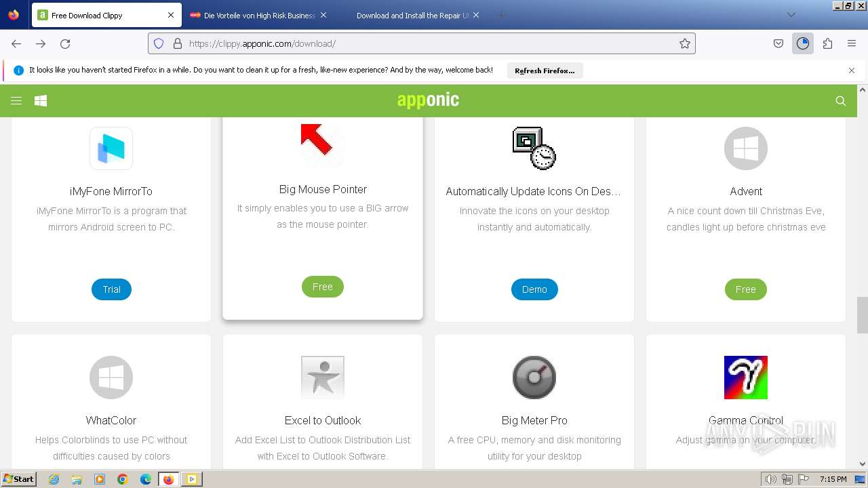The image size is (868, 488).
Task: Open the apponic hamburger menu
Action: [16, 100]
